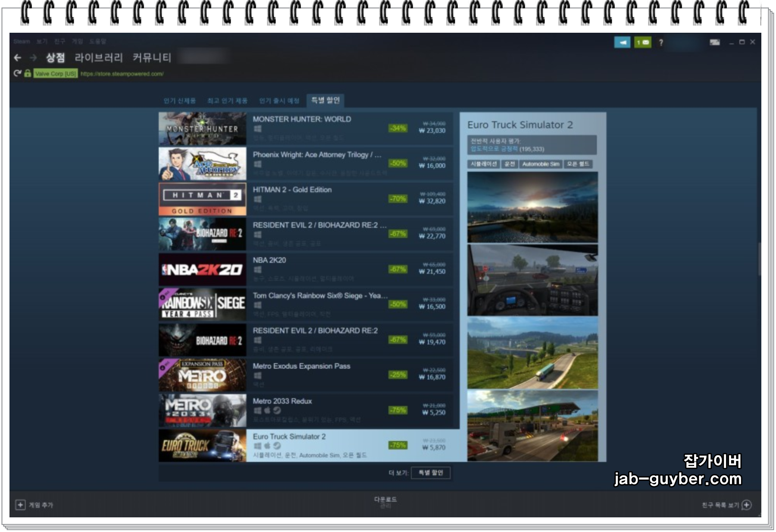Open the 게임 menu
Screen dimensions: 776x532
tap(77, 41)
